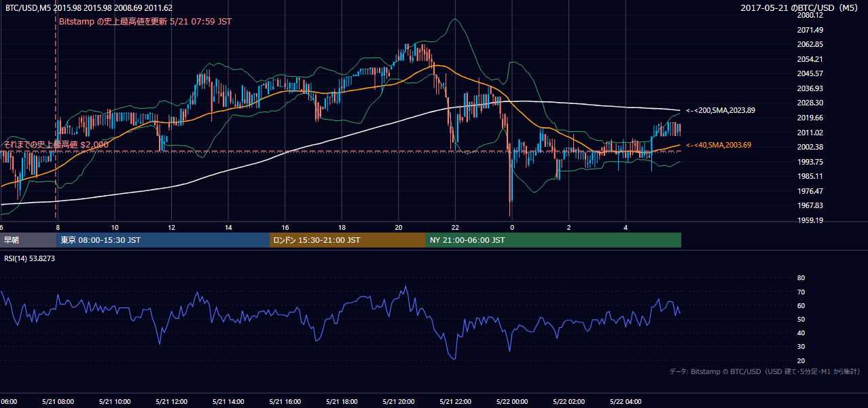The width and height of the screenshot is (868, 408).
Task: Click hour label 14 under price chart
Action: 229,228
